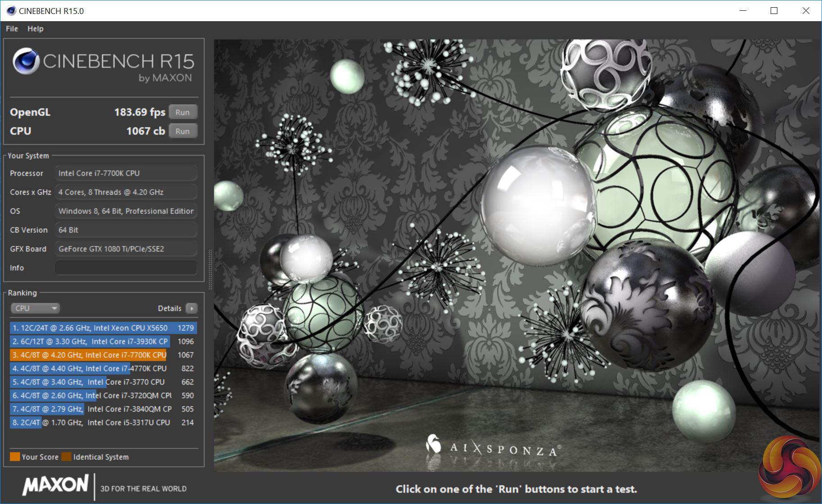
Task: Click the Details arrow icon in Ranking
Action: 192,309
